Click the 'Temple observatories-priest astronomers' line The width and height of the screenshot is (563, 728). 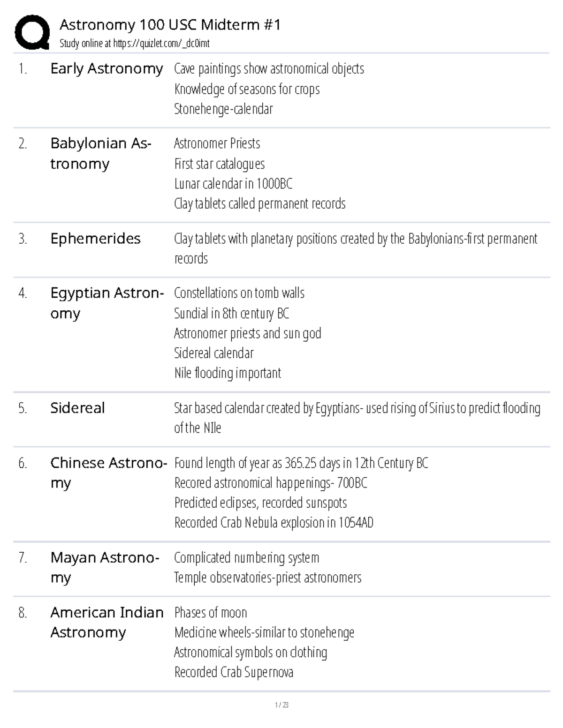click(x=267, y=577)
